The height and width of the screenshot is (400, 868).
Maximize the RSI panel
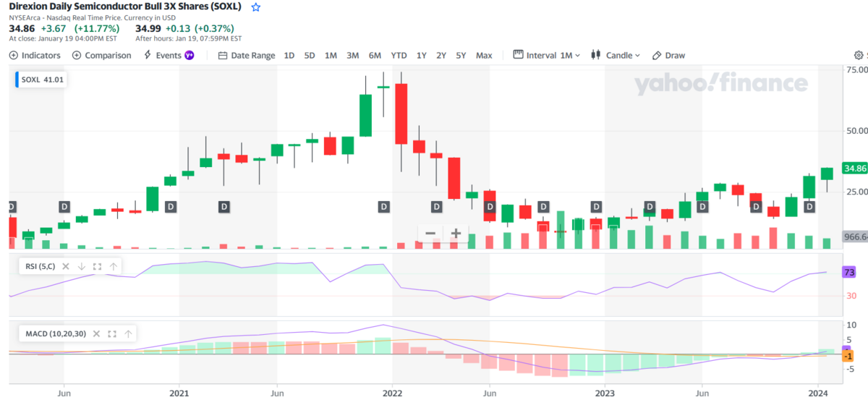(x=97, y=266)
